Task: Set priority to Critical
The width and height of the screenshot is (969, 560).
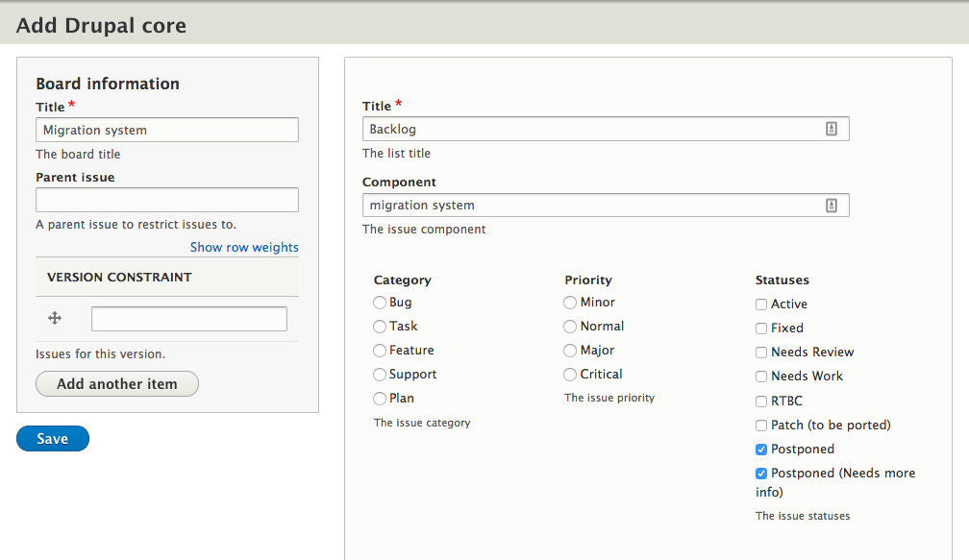Action: (570, 375)
